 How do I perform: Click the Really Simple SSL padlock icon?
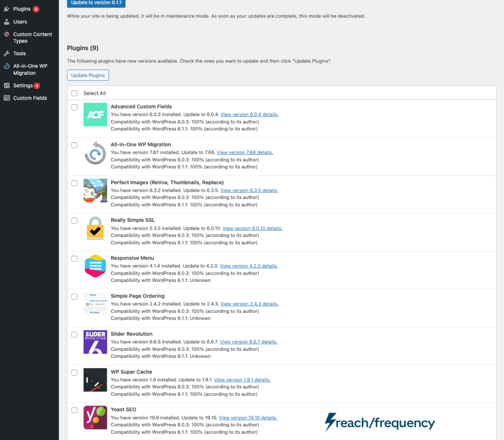tap(95, 228)
